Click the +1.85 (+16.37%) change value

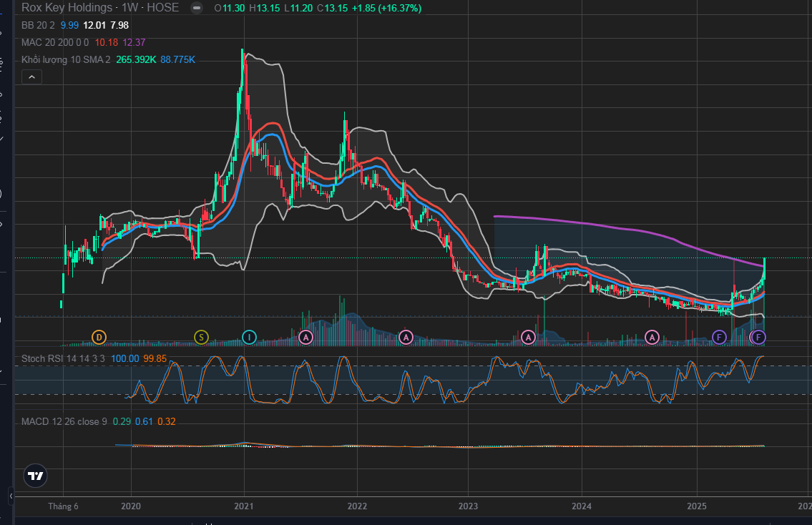point(386,9)
